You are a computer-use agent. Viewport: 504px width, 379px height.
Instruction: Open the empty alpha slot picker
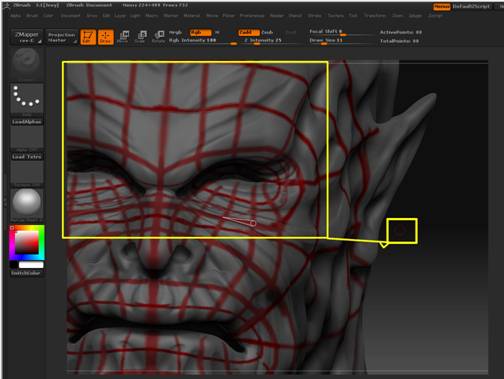pyautogui.click(x=27, y=137)
